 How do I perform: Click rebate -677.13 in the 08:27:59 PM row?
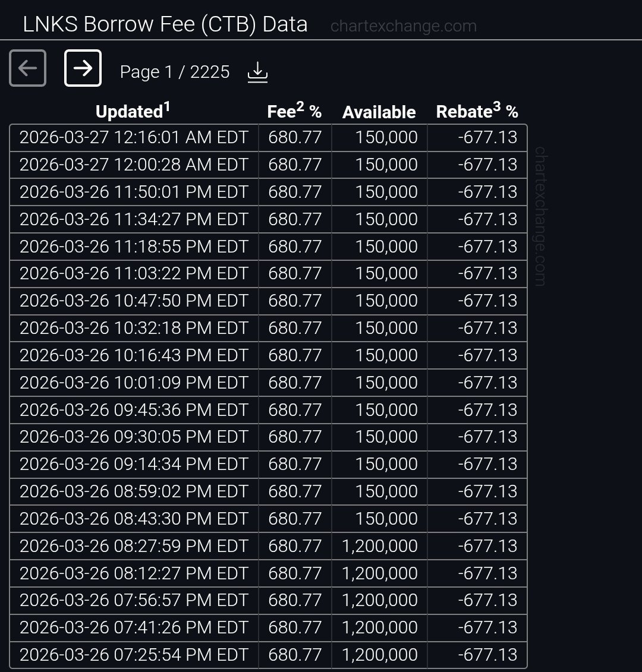pos(487,546)
